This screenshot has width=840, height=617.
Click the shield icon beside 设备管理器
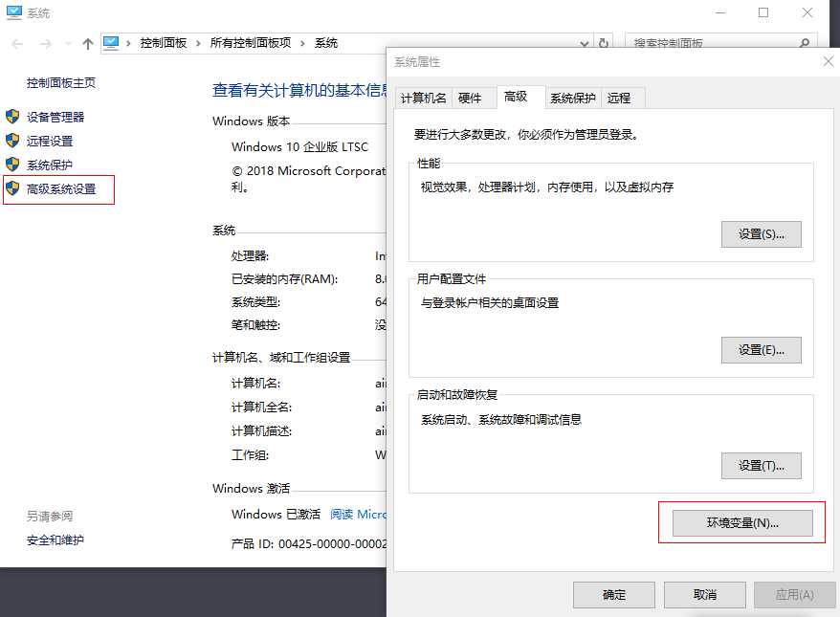point(12,117)
